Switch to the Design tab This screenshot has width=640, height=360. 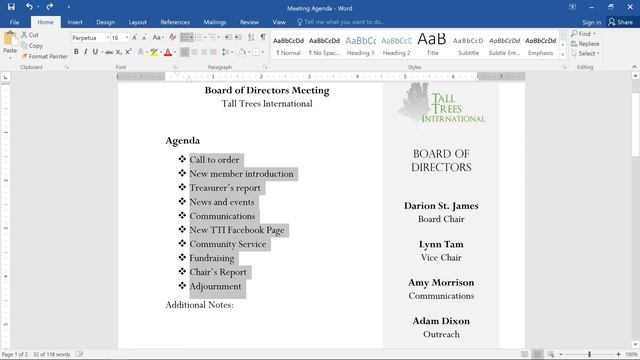(x=105, y=22)
